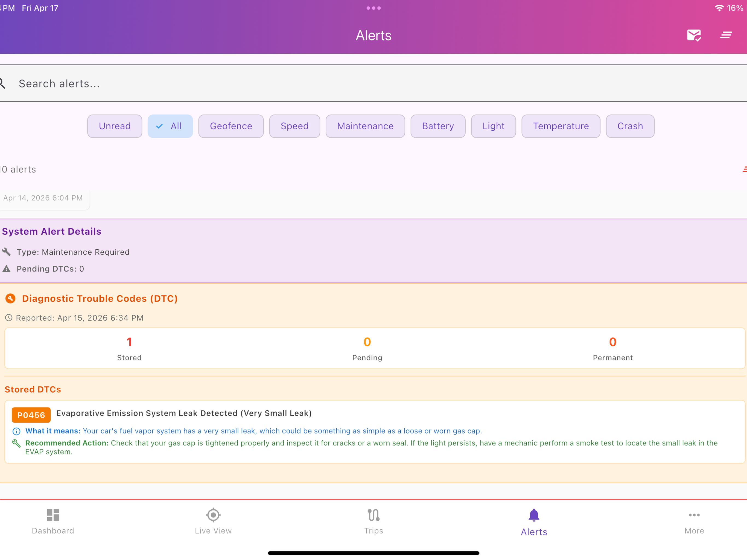Click the red sort icon beside alerts count
Image resolution: width=747 pixels, height=560 pixels.
tap(744, 169)
